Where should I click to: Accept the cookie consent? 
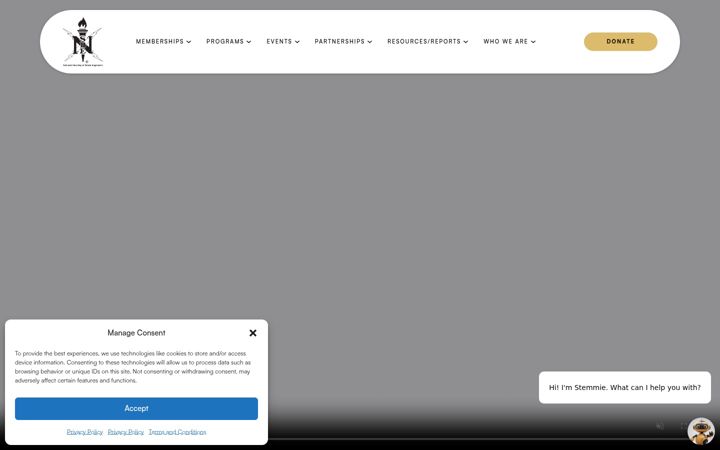click(136, 409)
